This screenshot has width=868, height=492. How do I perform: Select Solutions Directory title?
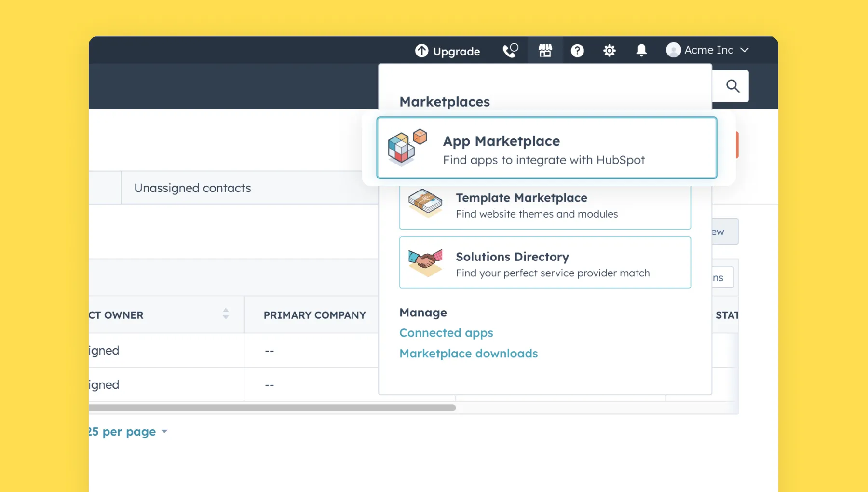point(512,257)
